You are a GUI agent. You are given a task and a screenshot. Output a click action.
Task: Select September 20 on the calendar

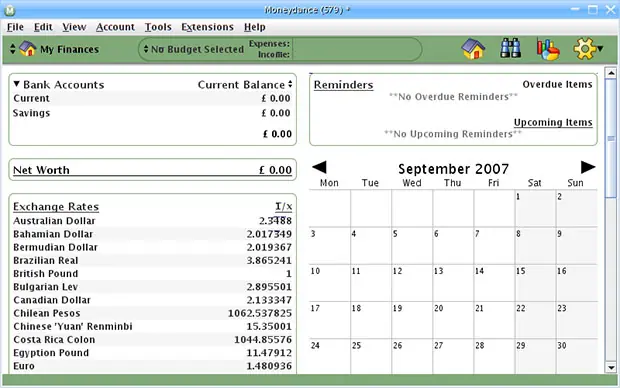[x=453, y=320]
